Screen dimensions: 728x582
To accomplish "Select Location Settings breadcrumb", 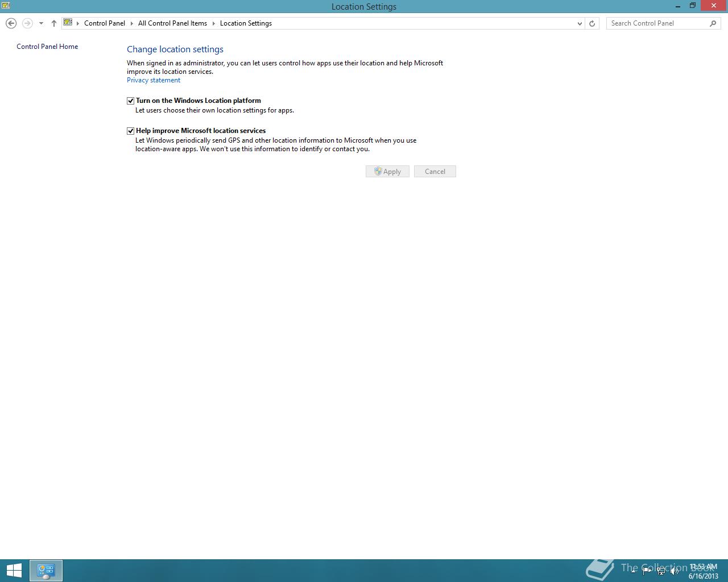I will [246, 23].
